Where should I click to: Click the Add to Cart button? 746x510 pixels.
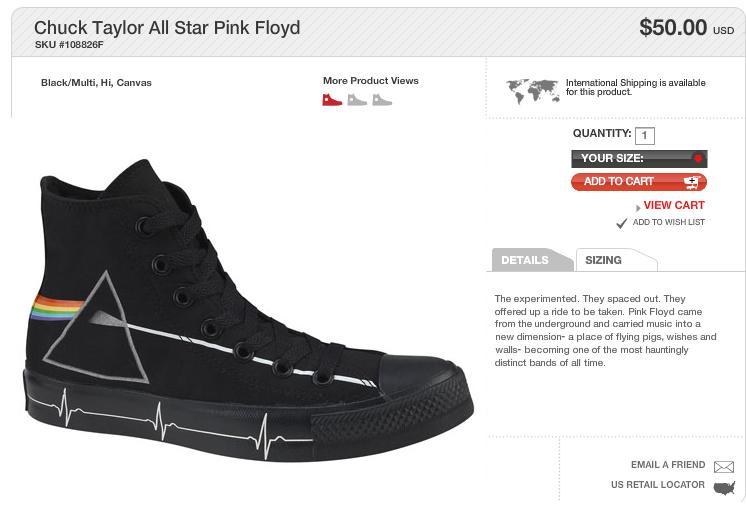point(639,182)
